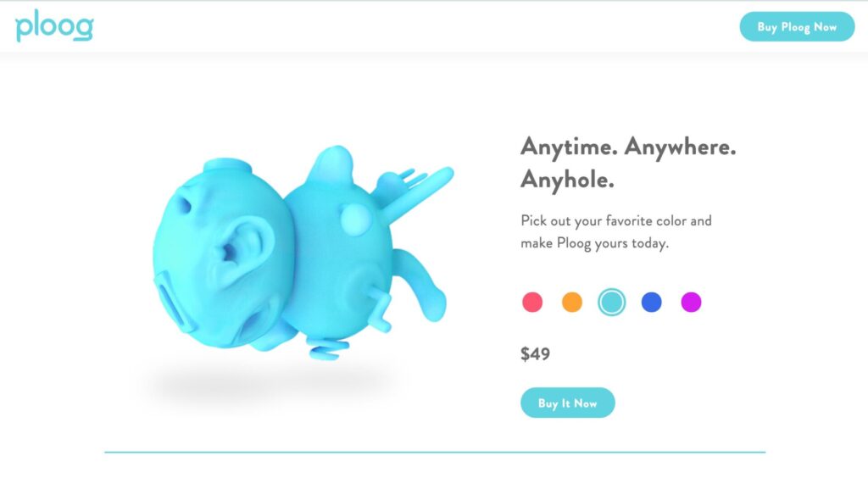868x489 pixels.
Task: Click the turquoise divider line below the product
Action: click(435, 452)
